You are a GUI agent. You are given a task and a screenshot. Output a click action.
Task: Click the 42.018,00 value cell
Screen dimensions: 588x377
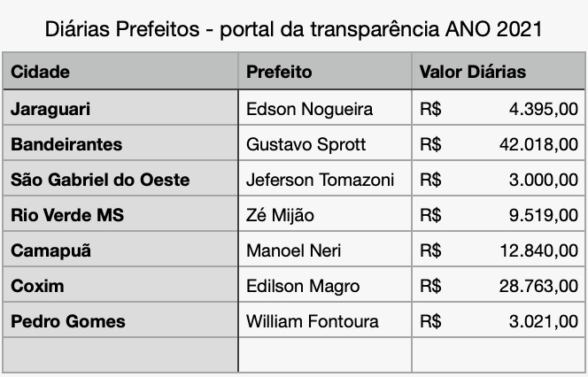click(x=499, y=142)
